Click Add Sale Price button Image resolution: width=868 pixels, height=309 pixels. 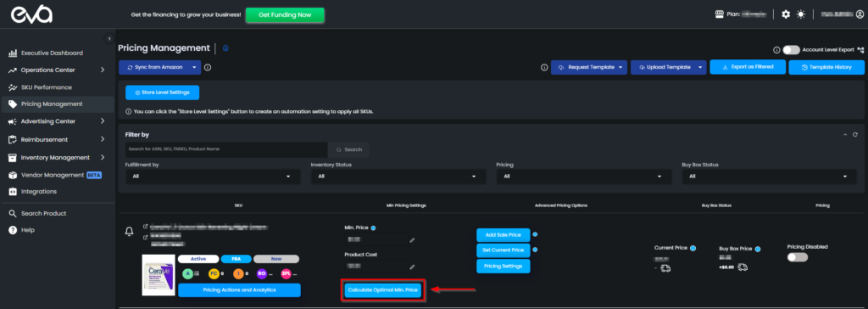504,234
